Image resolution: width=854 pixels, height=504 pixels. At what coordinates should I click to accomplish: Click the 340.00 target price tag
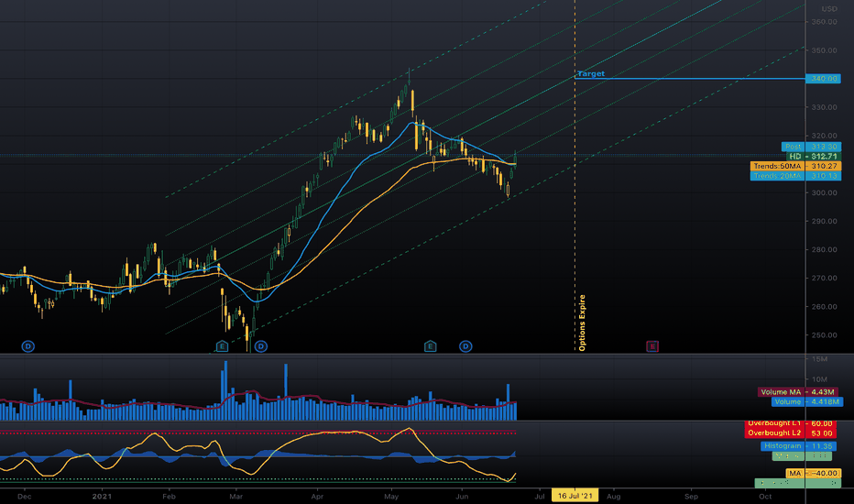823,79
